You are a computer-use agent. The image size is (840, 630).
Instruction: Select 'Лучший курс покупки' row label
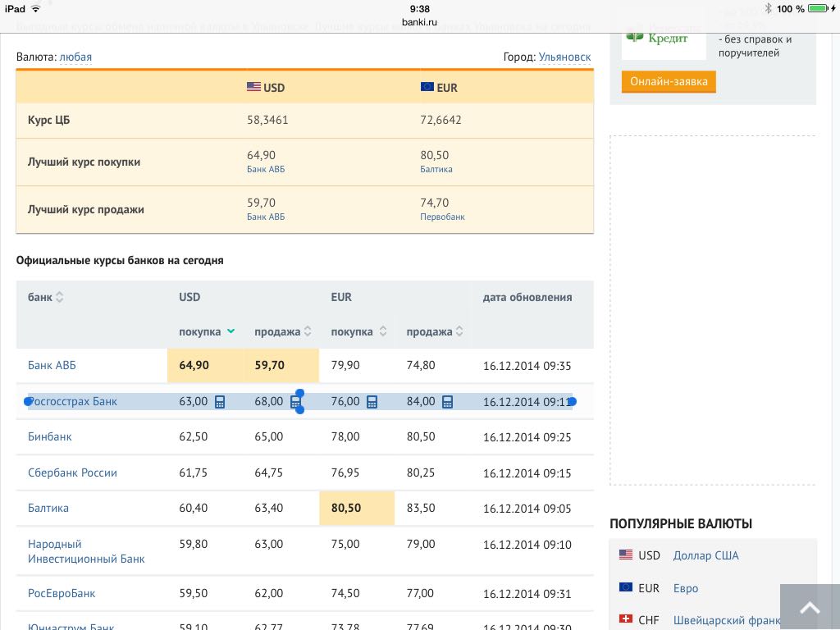tap(84, 162)
